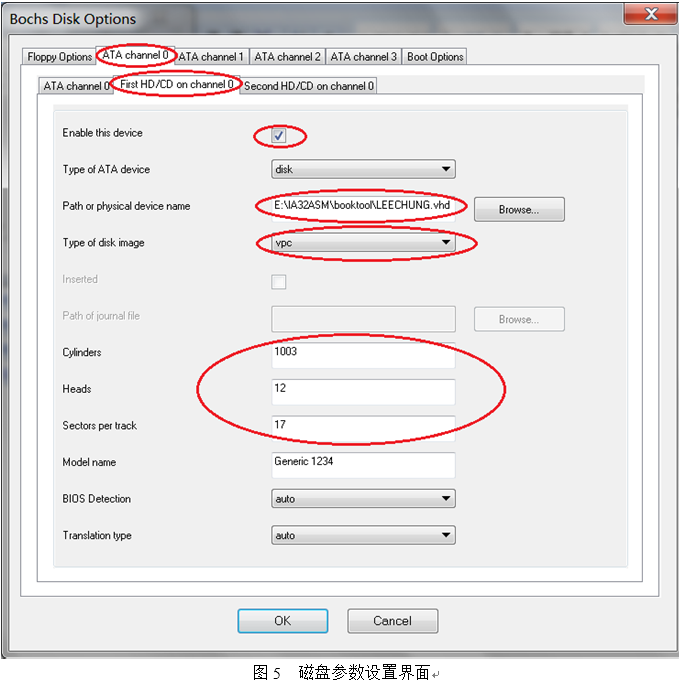Select First HD/CD on channel 0 tab
Image resolution: width=679 pixels, height=686 pixels.
pos(177,84)
